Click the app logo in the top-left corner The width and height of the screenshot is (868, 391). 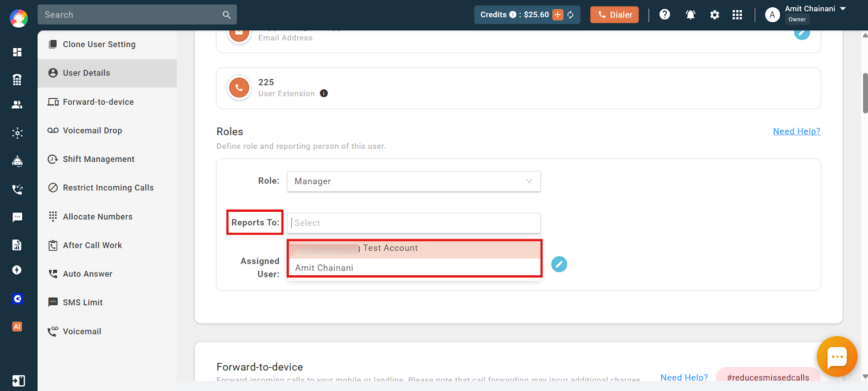(18, 18)
